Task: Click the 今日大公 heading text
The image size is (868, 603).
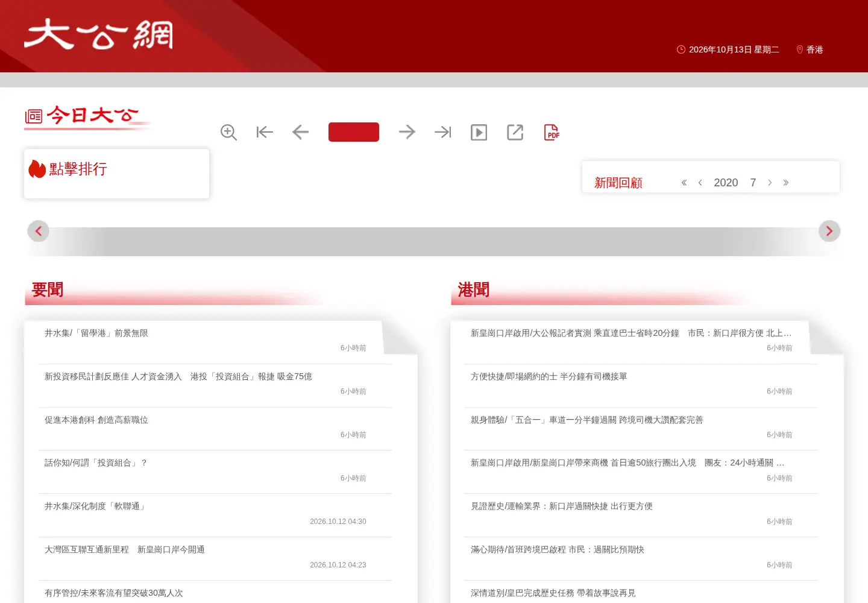Action: click(93, 115)
